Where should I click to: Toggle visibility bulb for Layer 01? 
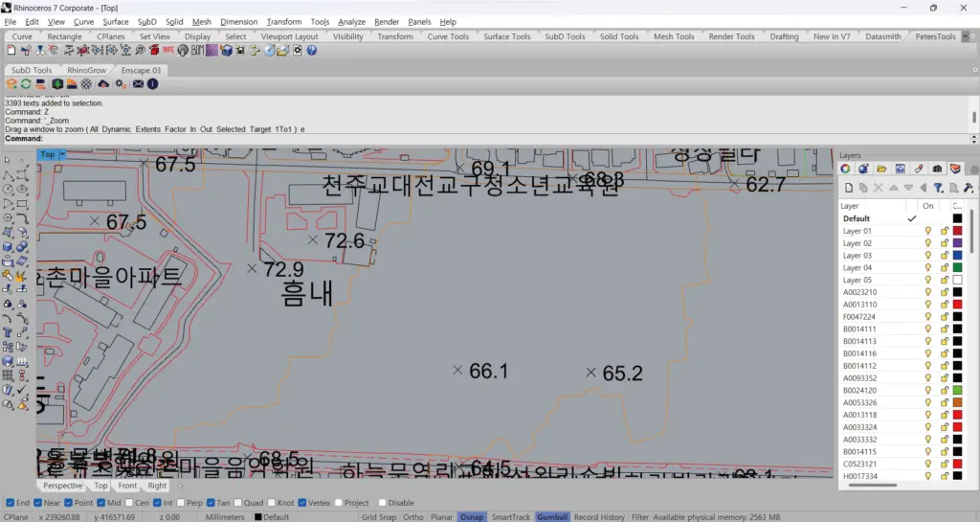(x=928, y=231)
